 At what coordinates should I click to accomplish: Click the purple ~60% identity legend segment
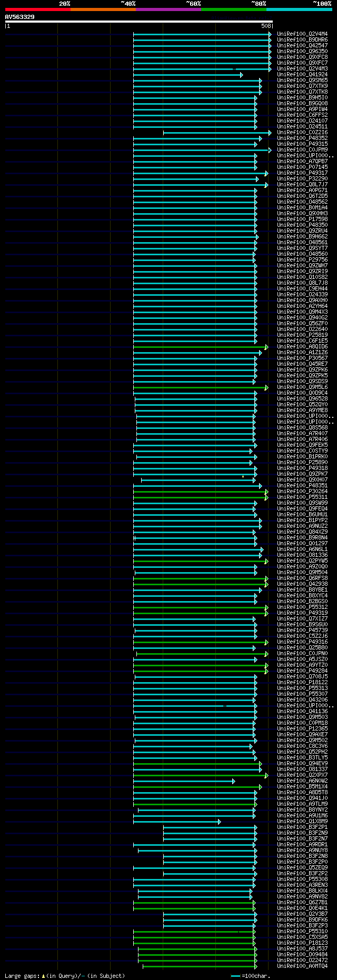point(168,9)
